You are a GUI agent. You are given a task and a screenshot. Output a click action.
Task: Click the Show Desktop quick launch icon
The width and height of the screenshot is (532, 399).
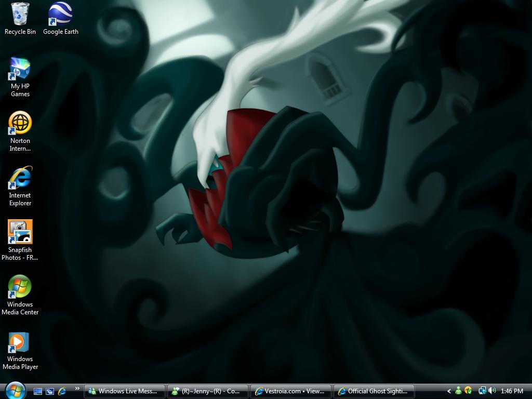(x=37, y=391)
